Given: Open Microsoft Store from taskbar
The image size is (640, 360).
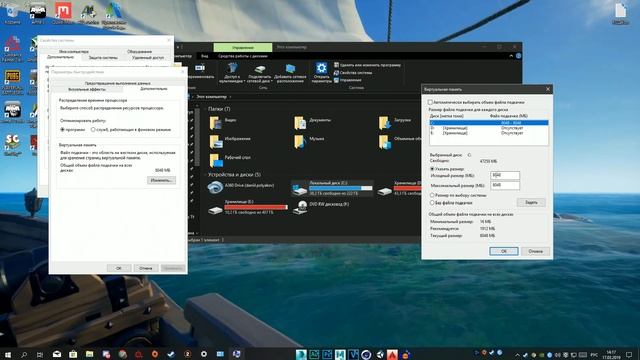Looking at the screenshot, I should click(73, 354).
